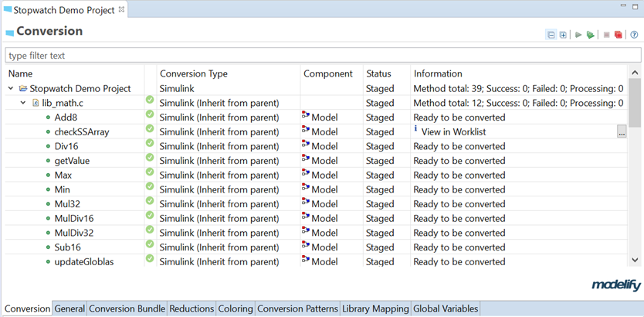The image size is (644, 317).
Task: Click the Staged status of the MulDiv32 row
Action: [380, 233]
